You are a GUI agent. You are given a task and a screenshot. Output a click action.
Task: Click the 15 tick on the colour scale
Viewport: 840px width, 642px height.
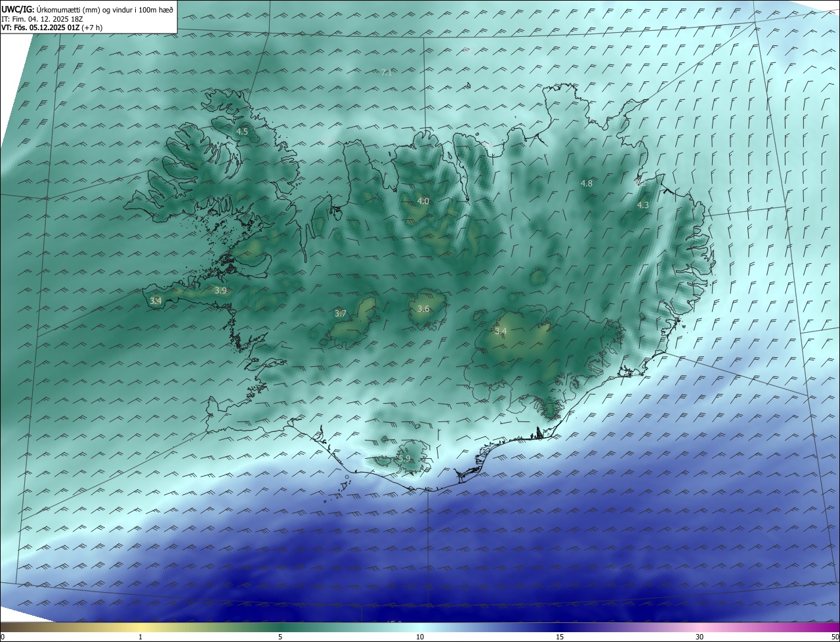[560, 637]
